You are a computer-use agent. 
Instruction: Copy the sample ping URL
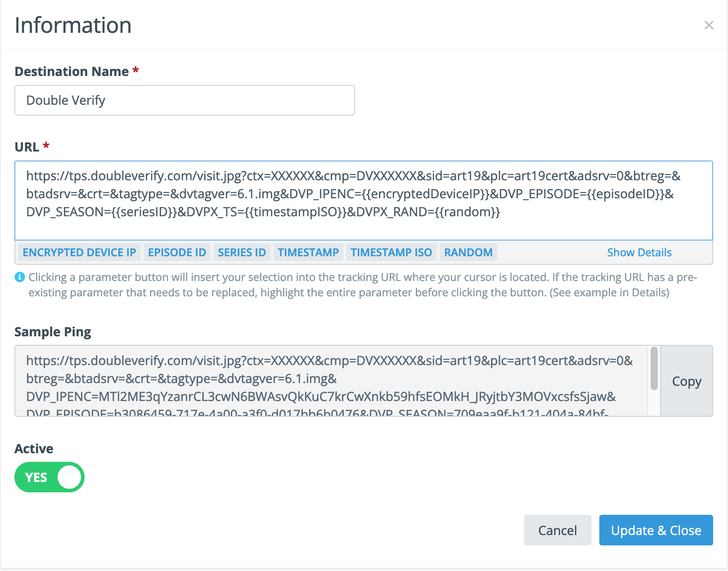(x=687, y=381)
